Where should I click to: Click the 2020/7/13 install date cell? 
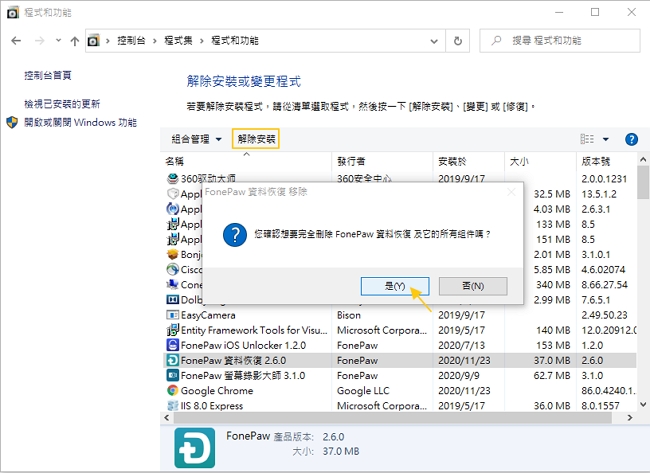click(461, 345)
